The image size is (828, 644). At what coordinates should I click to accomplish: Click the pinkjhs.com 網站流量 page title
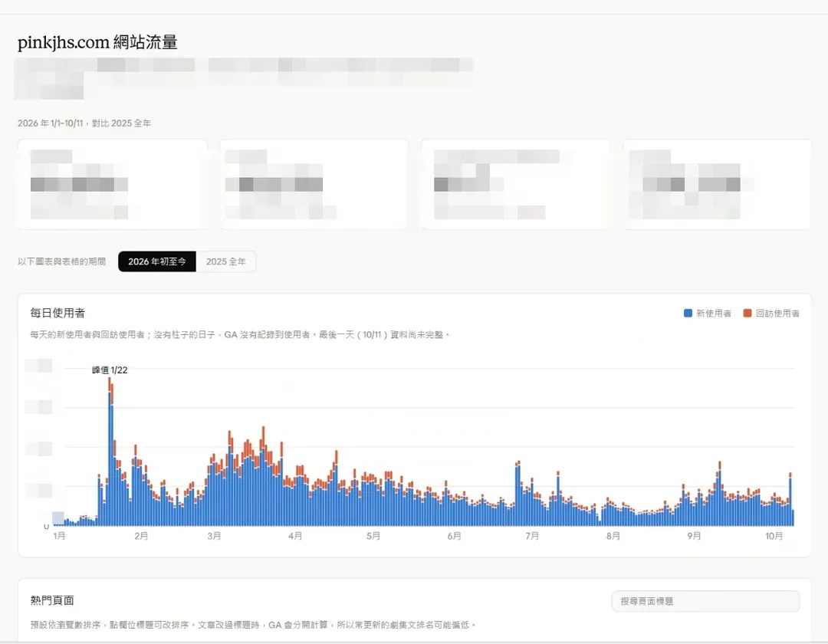97,42
